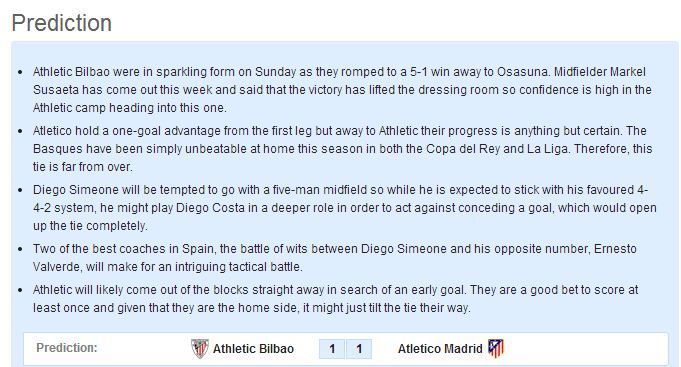This screenshot has height=367, width=681.
Task: Click the white prediction result bar
Action: click(x=346, y=349)
